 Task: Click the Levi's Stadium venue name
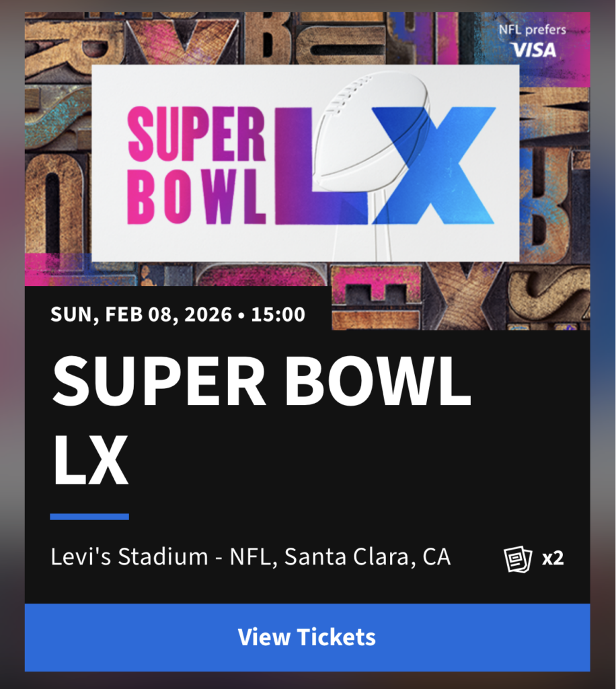pyautogui.click(x=129, y=557)
